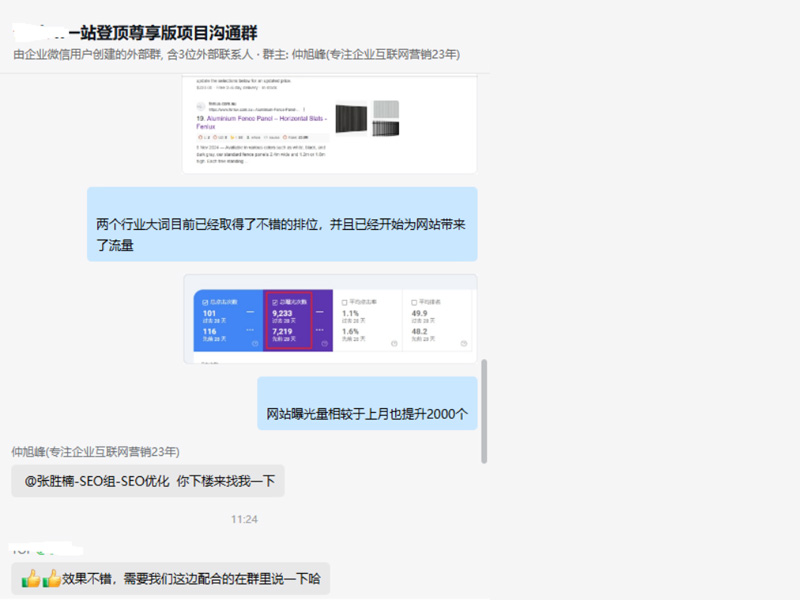
Task: Click the group chat title at top
Action: 150,32
